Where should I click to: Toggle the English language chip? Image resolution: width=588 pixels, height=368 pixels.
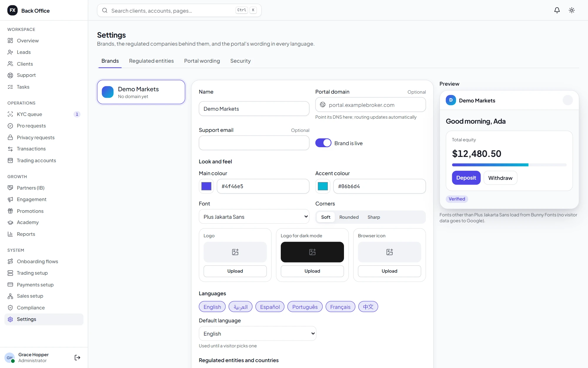point(212,307)
